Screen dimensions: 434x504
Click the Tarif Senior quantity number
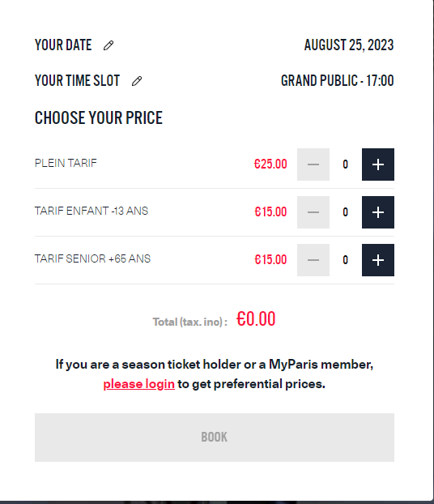pyautogui.click(x=345, y=260)
